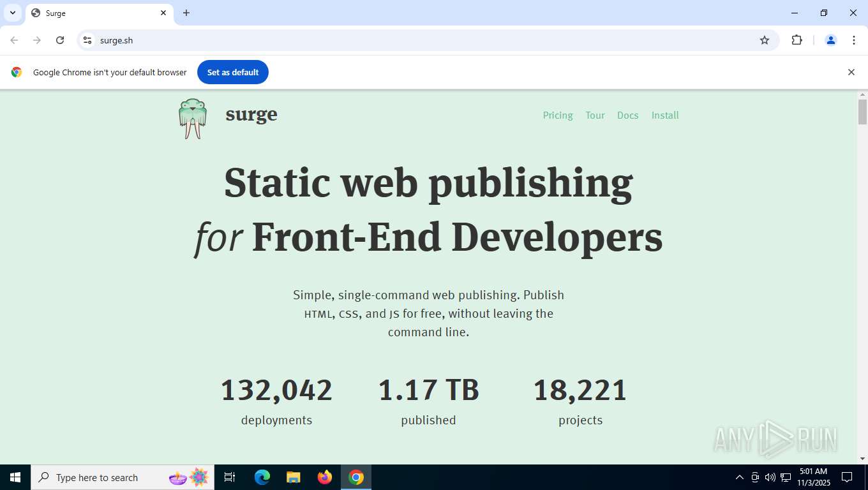Open Chrome's three-dot menu
The height and width of the screenshot is (490, 868).
tap(854, 40)
